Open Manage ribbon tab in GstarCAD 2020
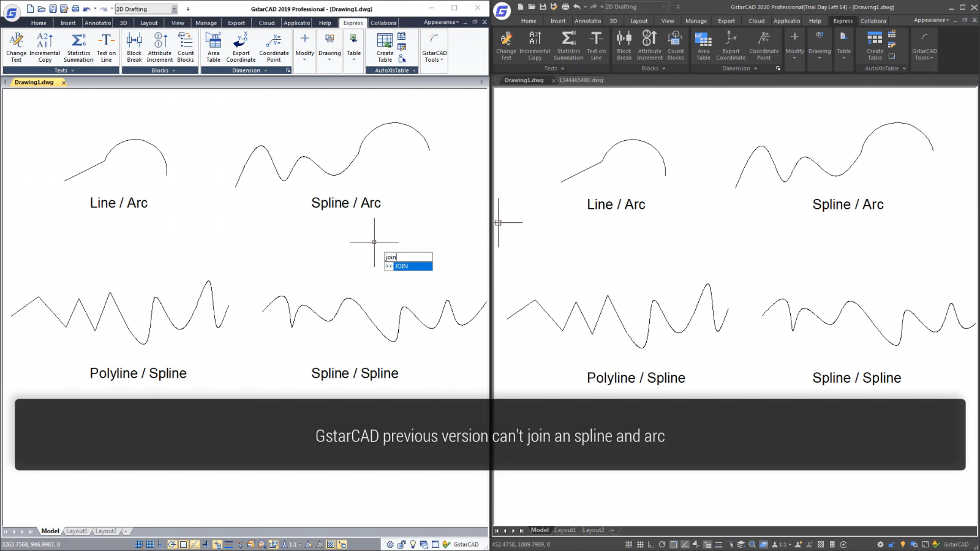 (696, 21)
